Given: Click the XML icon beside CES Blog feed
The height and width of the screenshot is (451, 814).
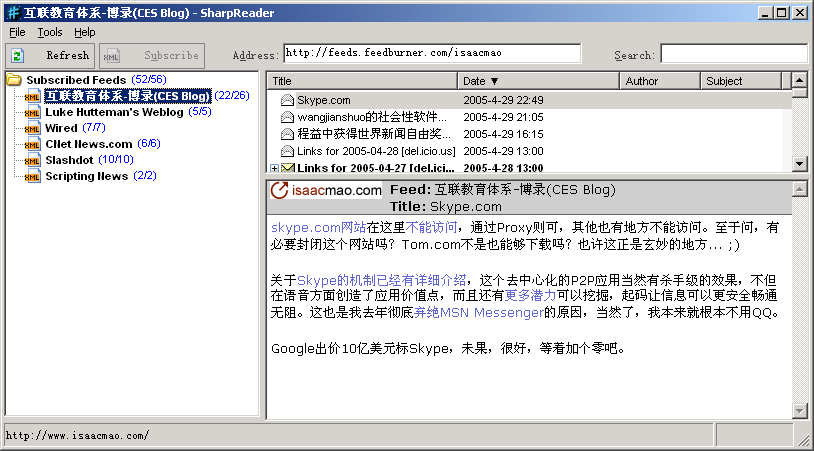Looking at the screenshot, I should [32, 97].
